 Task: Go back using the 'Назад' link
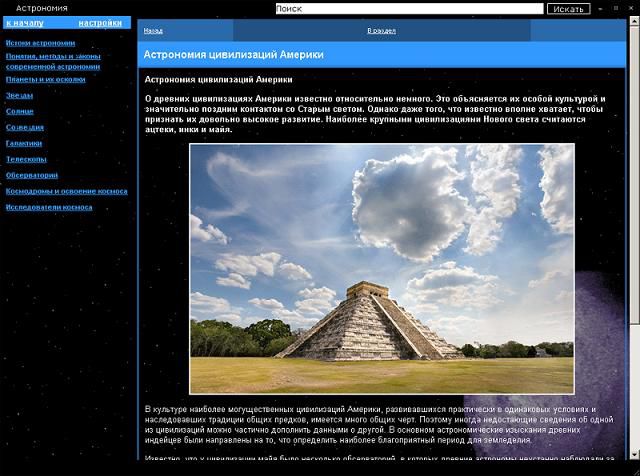(153, 31)
